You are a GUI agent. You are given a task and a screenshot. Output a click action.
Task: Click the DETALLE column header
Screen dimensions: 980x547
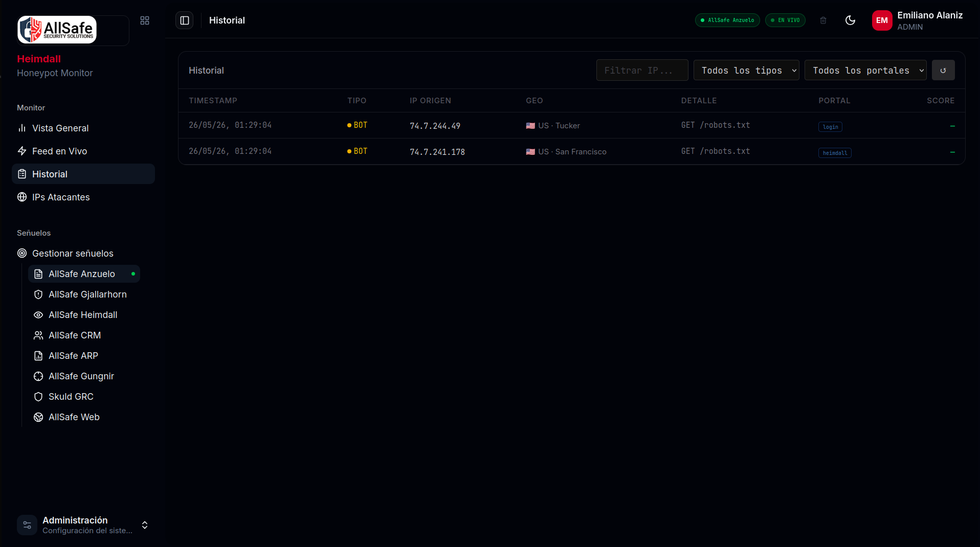(x=699, y=101)
